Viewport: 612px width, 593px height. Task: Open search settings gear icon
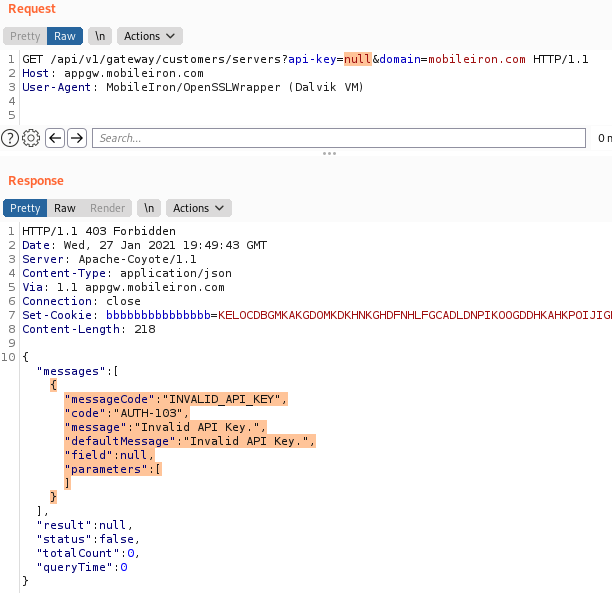coord(31,138)
